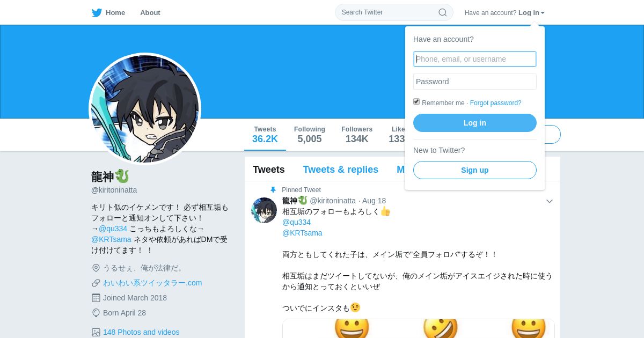
Task: Click the photos icon beside 148 Photos and videos
Action: 96,332
